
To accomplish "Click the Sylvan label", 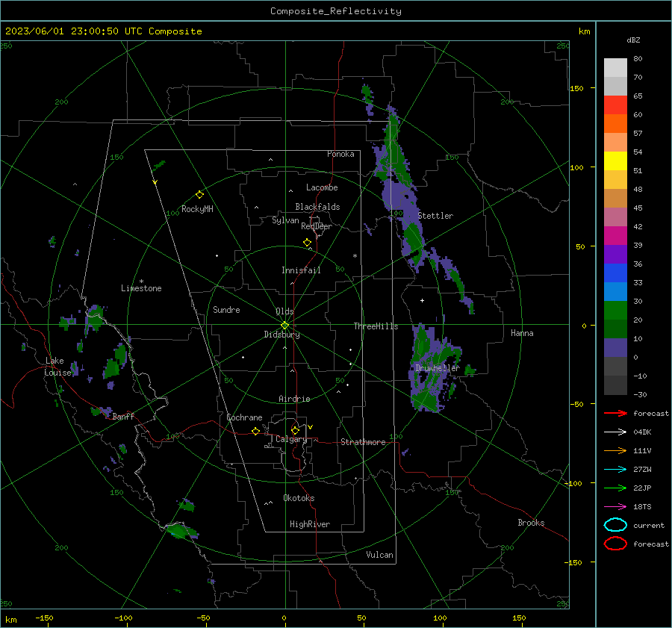I will (285, 220).
